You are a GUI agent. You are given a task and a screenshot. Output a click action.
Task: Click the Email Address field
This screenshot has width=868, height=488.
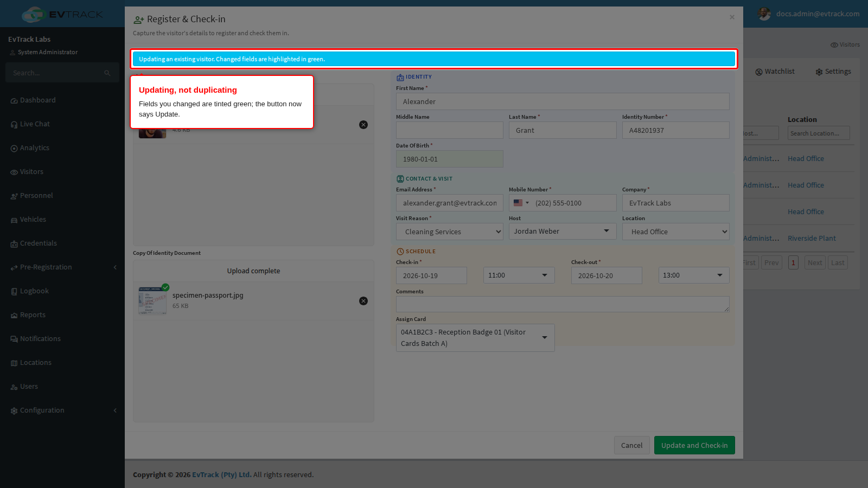pyautogui.click(x=450, y=203)
